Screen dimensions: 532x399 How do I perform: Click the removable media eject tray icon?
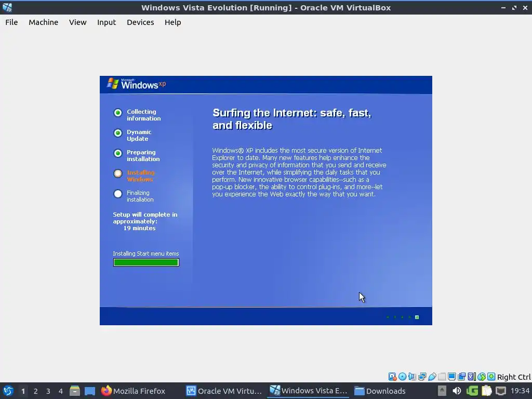(442, 391)
